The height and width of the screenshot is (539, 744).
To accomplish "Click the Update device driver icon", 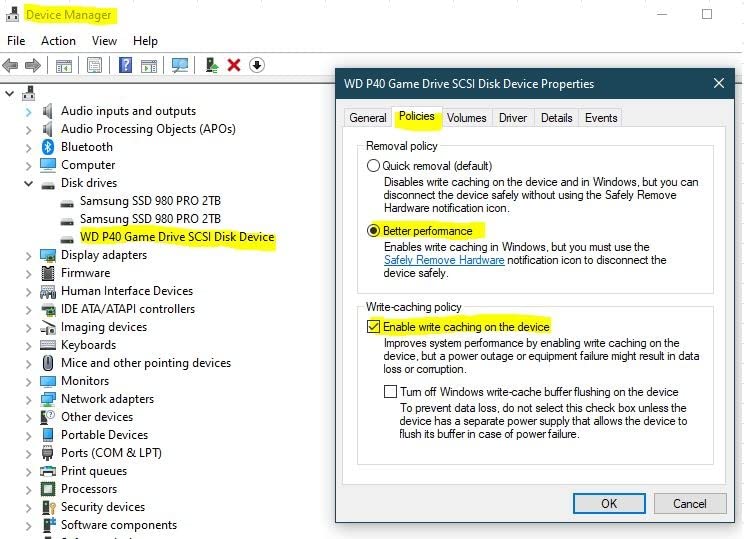I will pos(212,65).
